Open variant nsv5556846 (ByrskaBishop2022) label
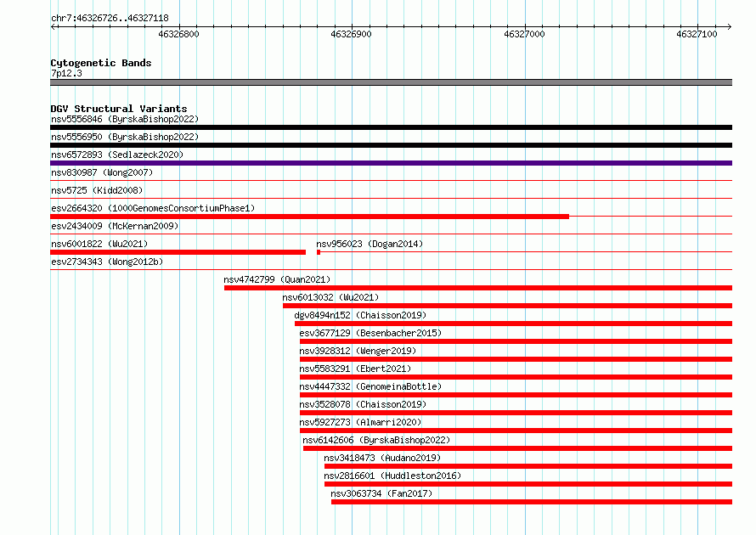Viewport: 756px width, 535px height. (x=125, y=119)
